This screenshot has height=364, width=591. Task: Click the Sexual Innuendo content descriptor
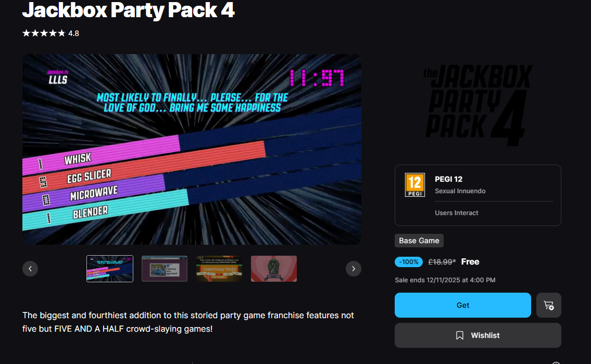[x=460, y=191]
